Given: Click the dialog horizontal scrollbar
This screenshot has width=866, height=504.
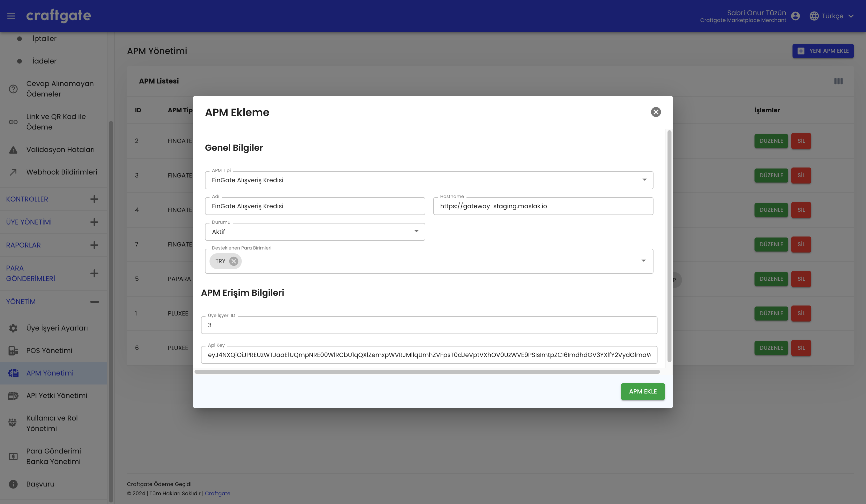Looking at the screenshot, I should [x=427, y=372].
